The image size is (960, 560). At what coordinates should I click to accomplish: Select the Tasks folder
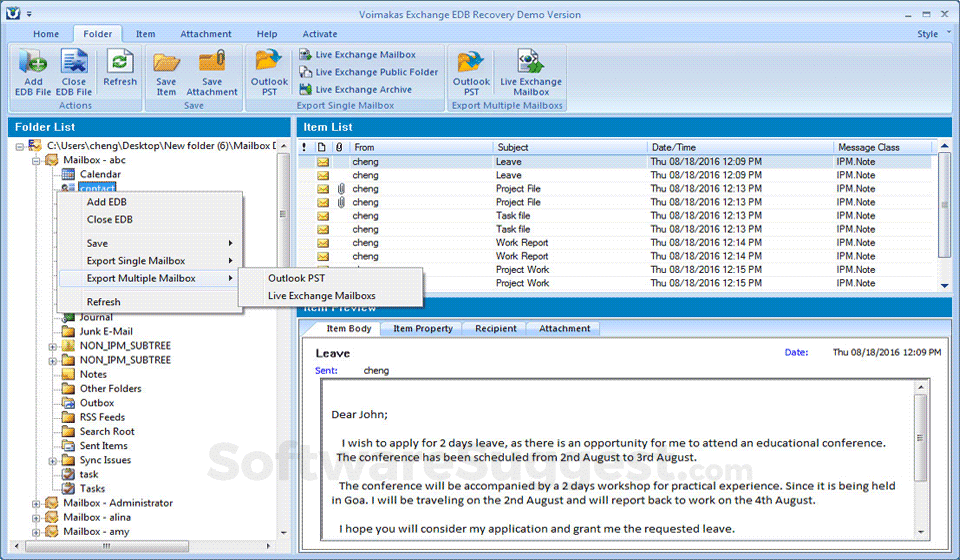tap(92, 488)
